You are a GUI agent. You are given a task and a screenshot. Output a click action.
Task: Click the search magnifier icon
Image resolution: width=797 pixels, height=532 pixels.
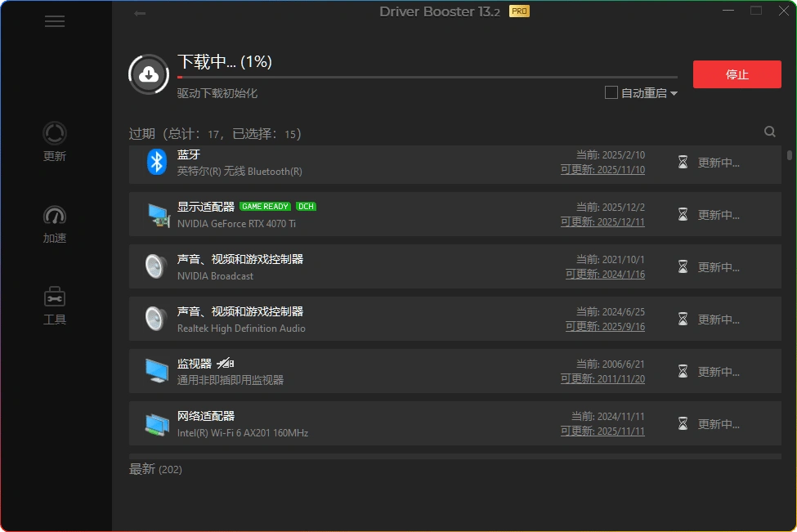tap(769, 131)
